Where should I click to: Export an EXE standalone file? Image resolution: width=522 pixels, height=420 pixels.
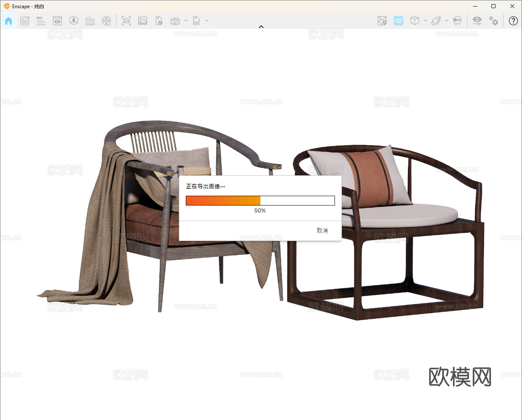(x=196, y=21)
